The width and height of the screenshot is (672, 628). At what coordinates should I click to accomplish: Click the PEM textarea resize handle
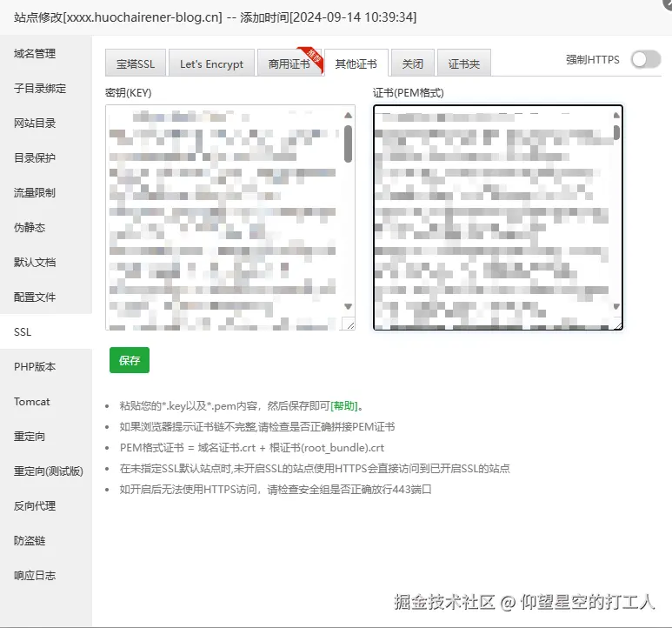[617, 325]
